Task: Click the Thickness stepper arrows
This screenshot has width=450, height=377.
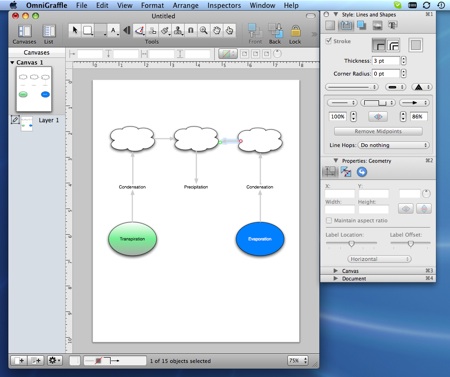Action: (x=404, y=61)
